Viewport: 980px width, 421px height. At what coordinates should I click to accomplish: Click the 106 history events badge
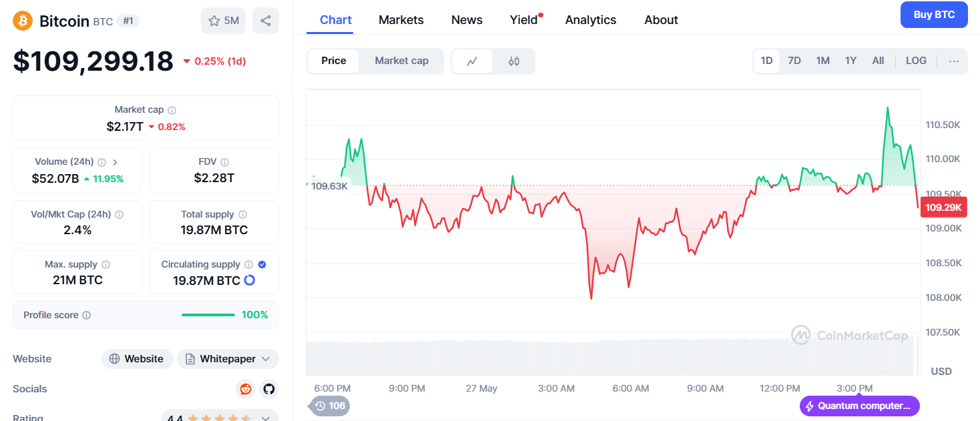[x=330, y=406]
